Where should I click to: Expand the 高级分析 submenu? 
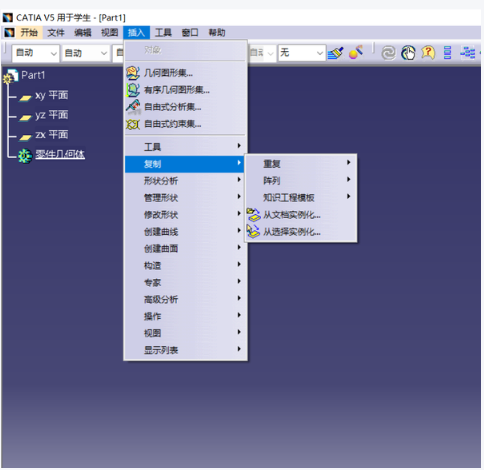tap(185, 299)
